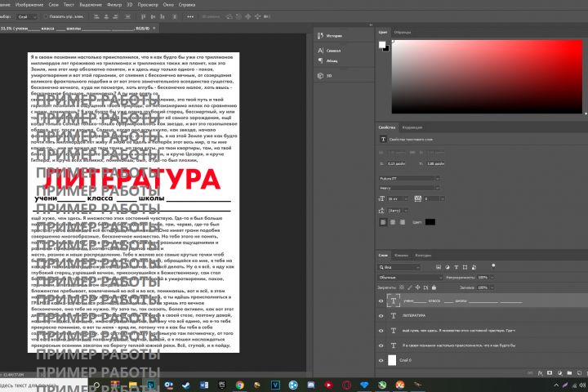
Task: Open the Абзац (Paragraph) panel
Action: click(x=330, y=60)
